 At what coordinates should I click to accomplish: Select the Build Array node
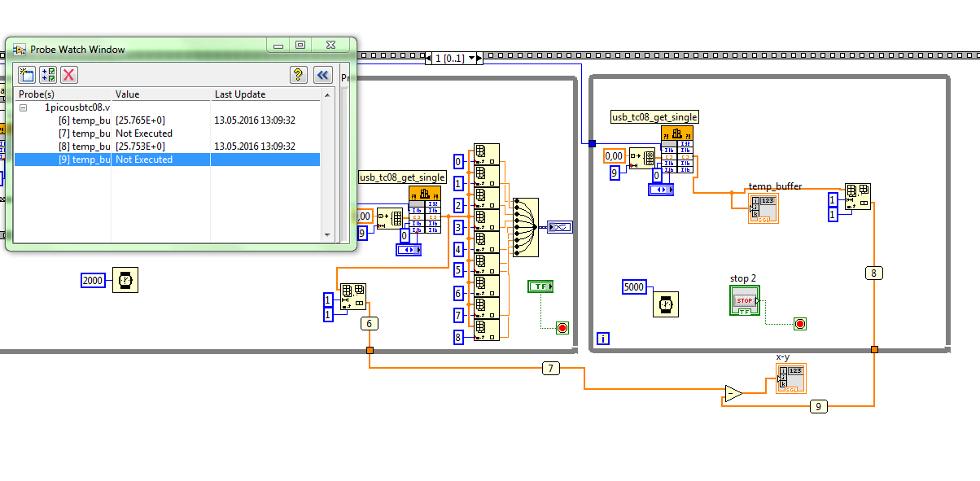(x=526, y=227)
